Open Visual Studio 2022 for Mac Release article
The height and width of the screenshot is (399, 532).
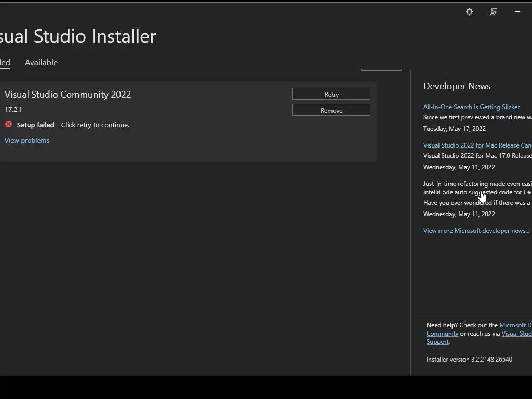[477, 145]
